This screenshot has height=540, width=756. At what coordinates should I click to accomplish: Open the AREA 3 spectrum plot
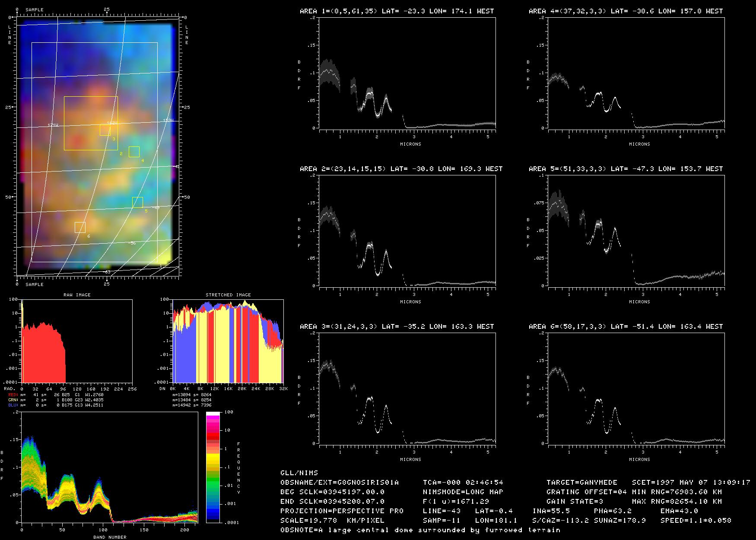coord(407,388)
